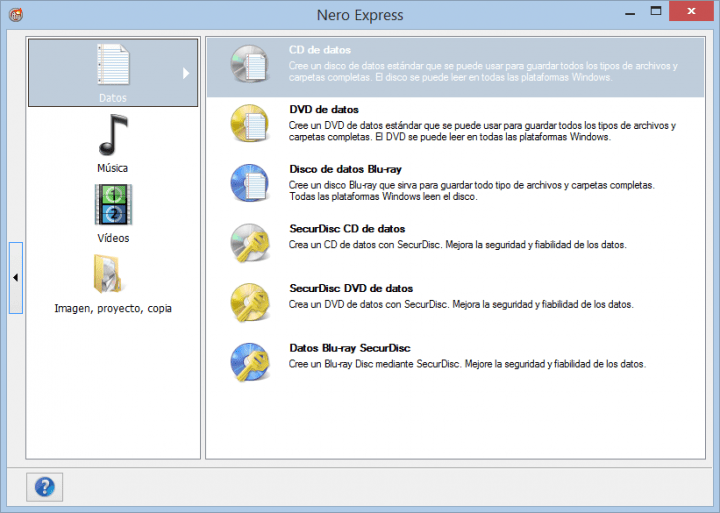Choose the Datos Blu-ray SecurDisc title
The width and height of the screenshot is (720, 513).
pos(349,348)
